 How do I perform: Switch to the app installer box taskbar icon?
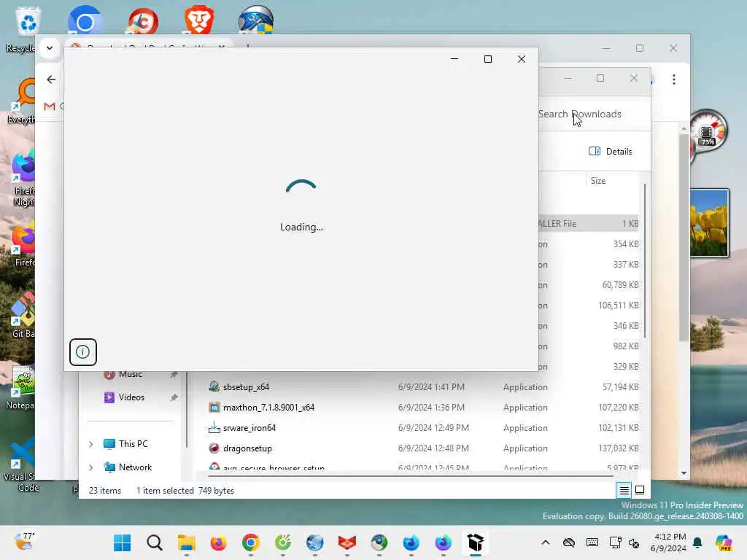476,542
